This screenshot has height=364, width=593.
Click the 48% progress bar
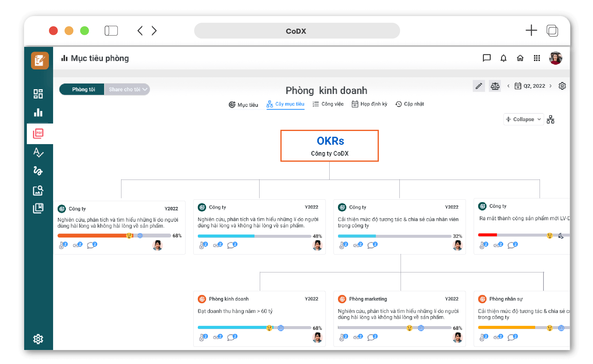pos(254,236)
